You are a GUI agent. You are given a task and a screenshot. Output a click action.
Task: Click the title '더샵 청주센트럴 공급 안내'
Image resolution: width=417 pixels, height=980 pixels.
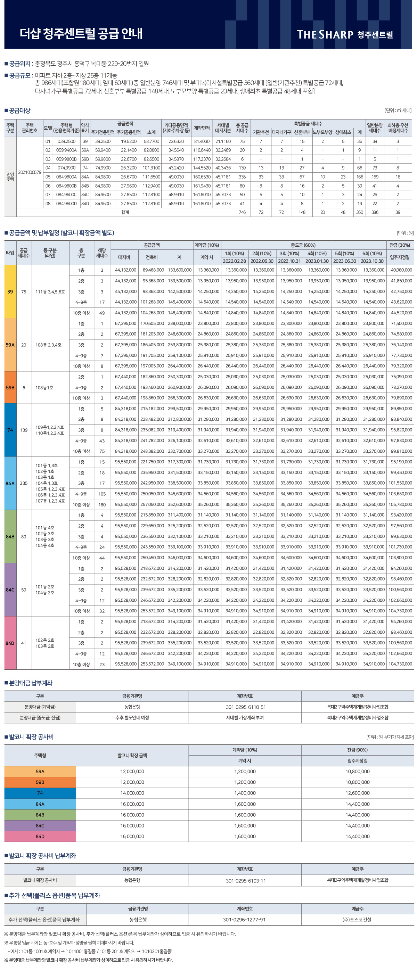coord(81,34)
